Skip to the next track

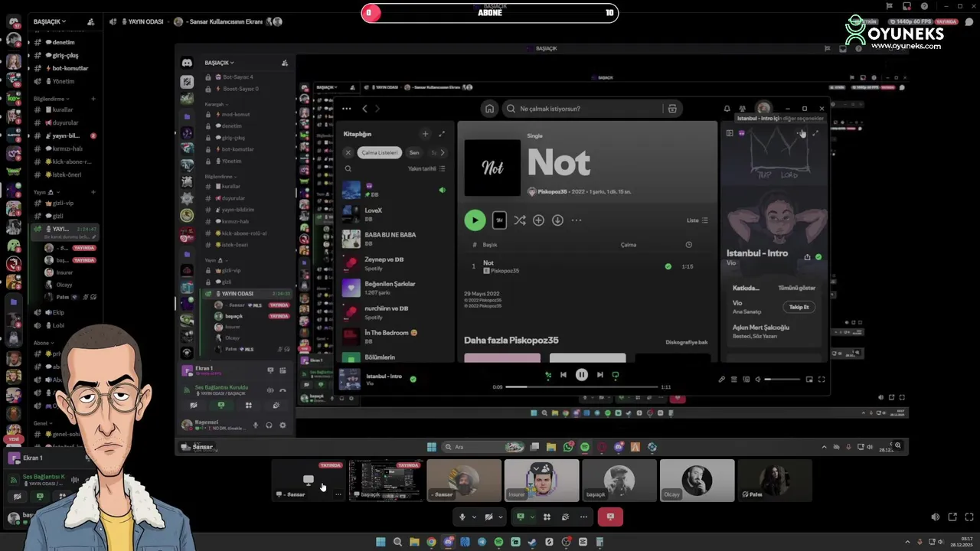tap(599, 375)
